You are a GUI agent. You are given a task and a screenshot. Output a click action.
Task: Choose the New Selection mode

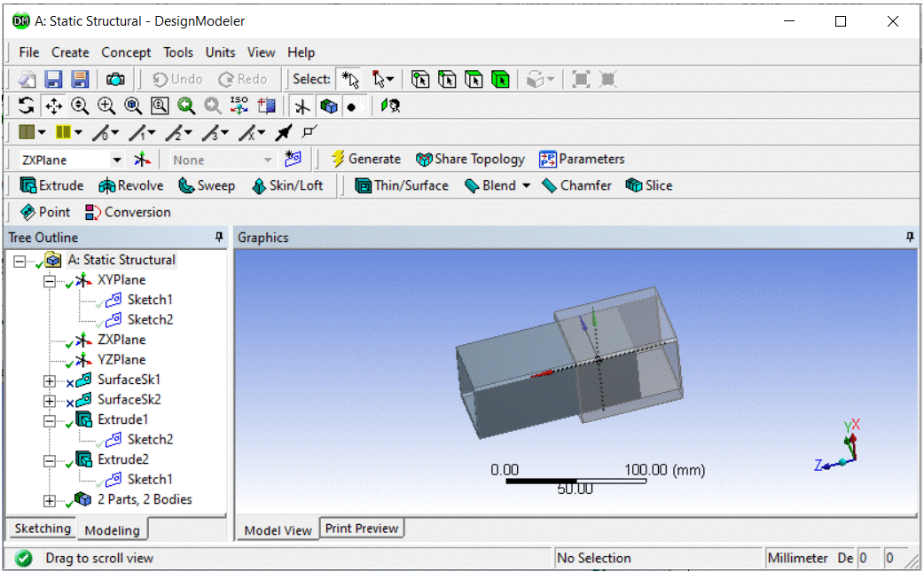350,79
